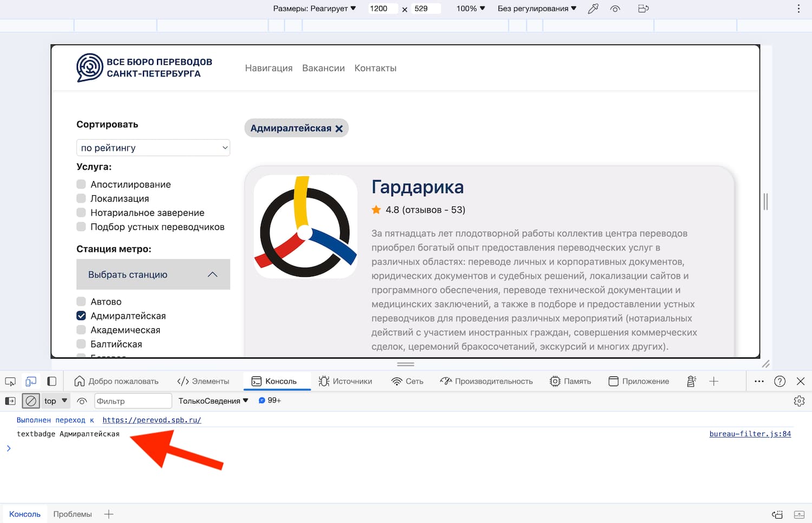Open device toolbar kebab menu

tap(798, 9)
